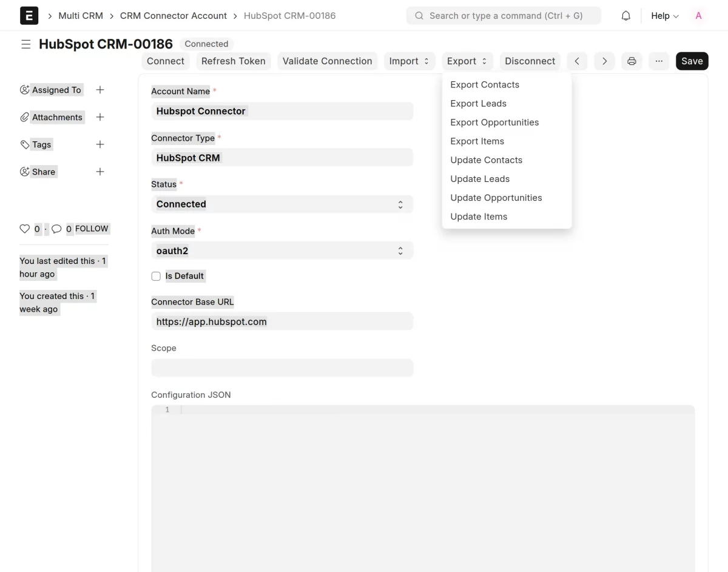Click the Connector Base URL field
The image size is (728, 572).
click(x=282, y=321)
